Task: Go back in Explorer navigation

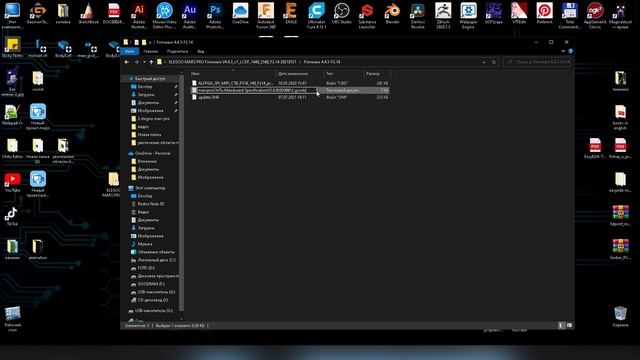Action: (127, 62)
